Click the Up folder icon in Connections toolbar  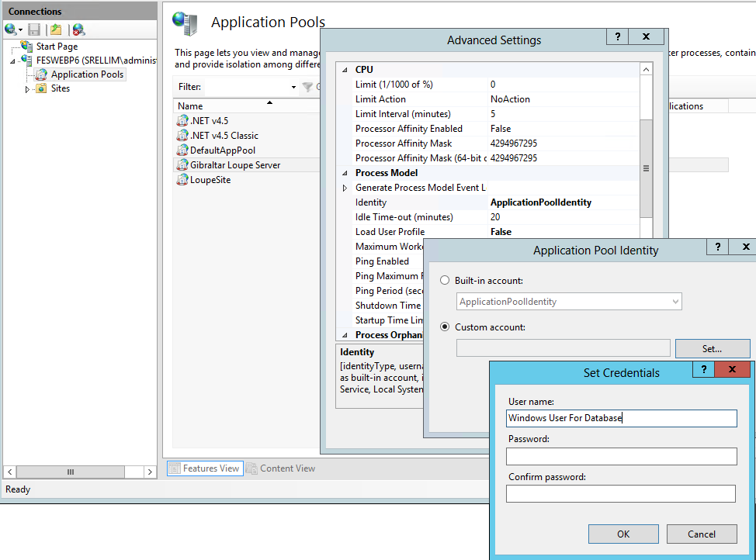point(56,29)
